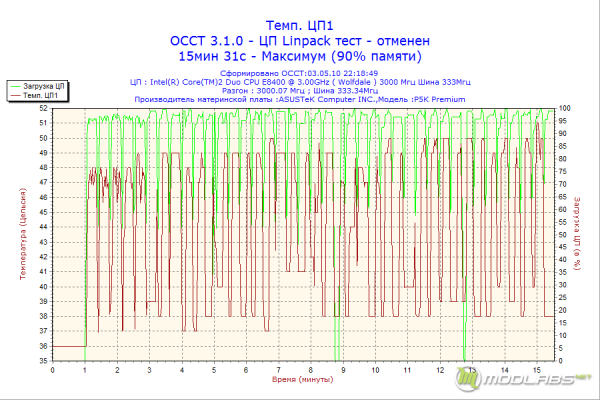Click the red 'Темп. ЦП1' legend entry
This screenshot has height=400, width=600.
34,95
